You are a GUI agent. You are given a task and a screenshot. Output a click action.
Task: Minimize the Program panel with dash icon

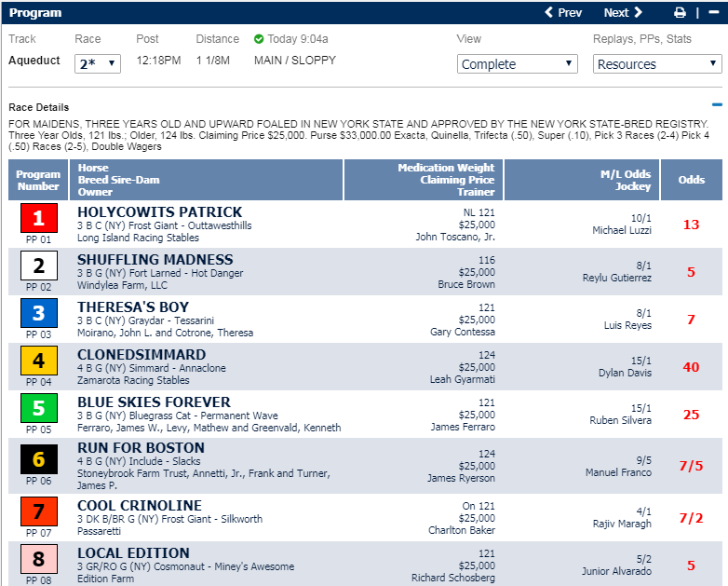[713, 13]
